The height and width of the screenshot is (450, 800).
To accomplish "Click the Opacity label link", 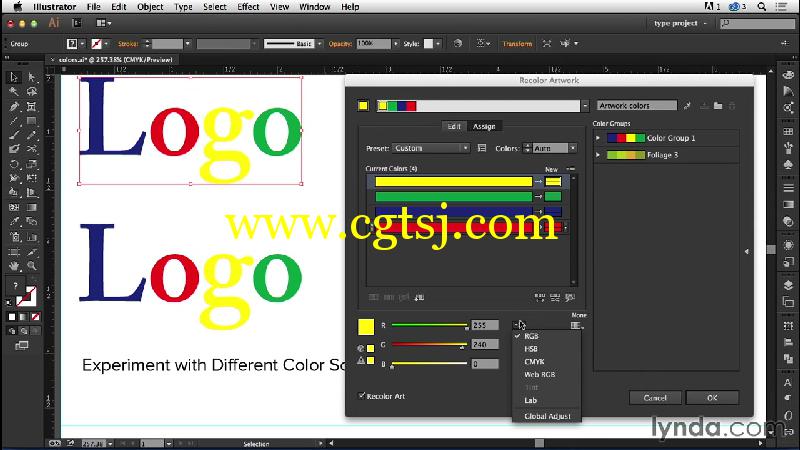I will (340, 44).
